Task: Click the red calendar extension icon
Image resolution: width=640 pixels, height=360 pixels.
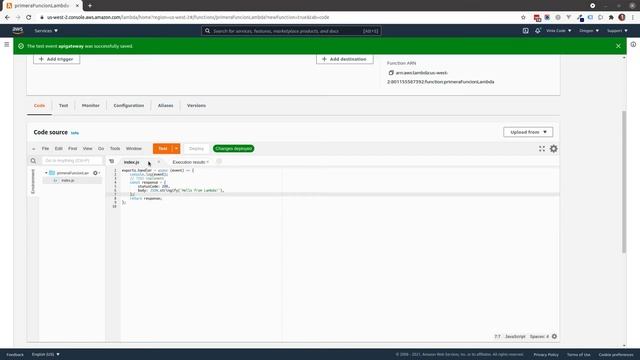Action: click(x=537, y=18)
